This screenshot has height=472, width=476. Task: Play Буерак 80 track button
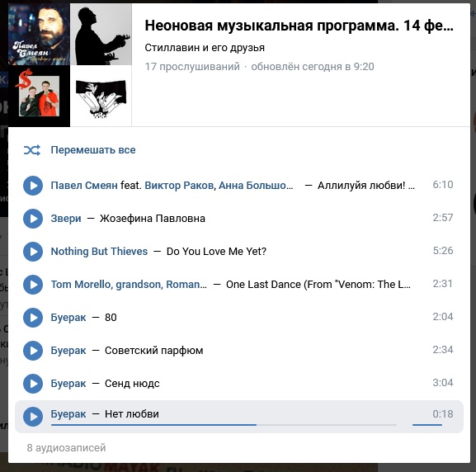33,318
